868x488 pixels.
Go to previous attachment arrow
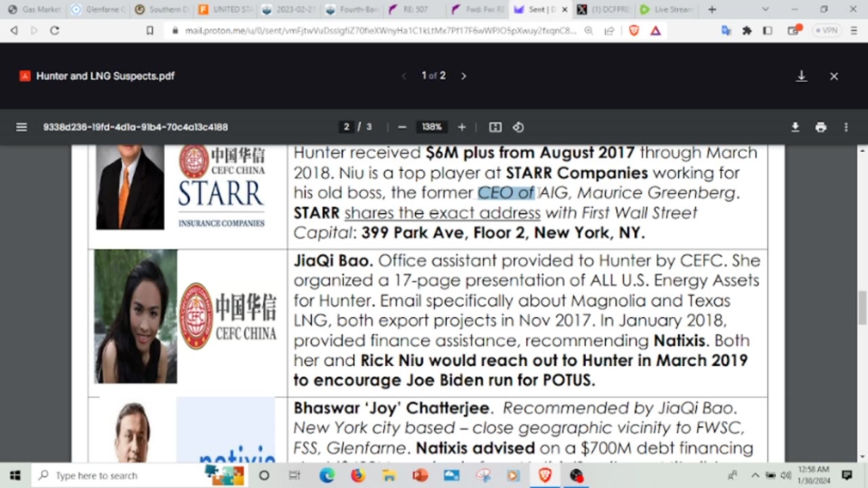coord(404,76)
